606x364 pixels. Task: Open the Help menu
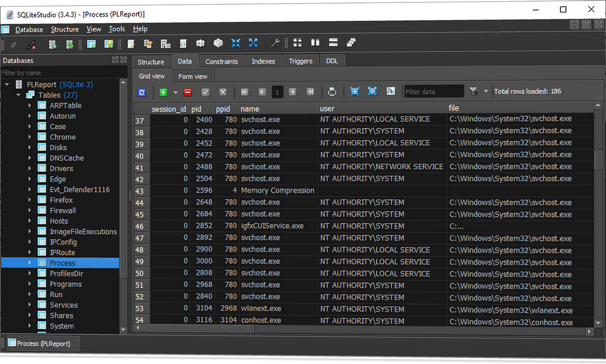140,29
